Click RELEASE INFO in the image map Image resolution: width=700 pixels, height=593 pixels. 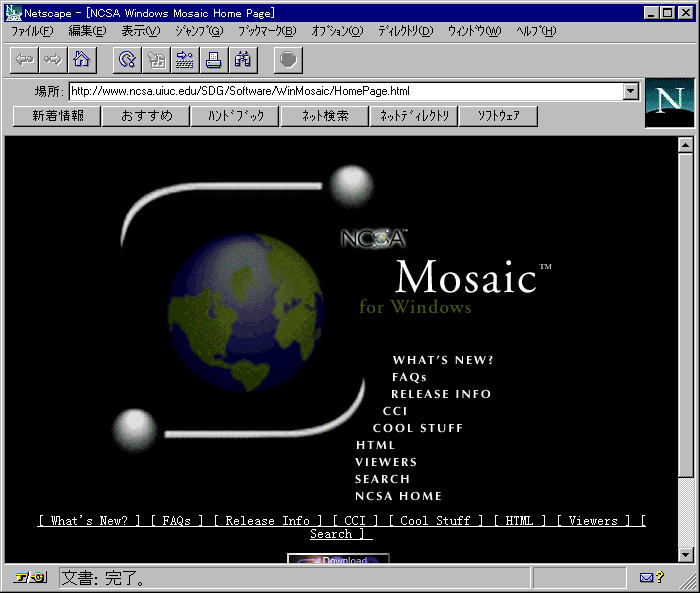(x=441, y=394)
